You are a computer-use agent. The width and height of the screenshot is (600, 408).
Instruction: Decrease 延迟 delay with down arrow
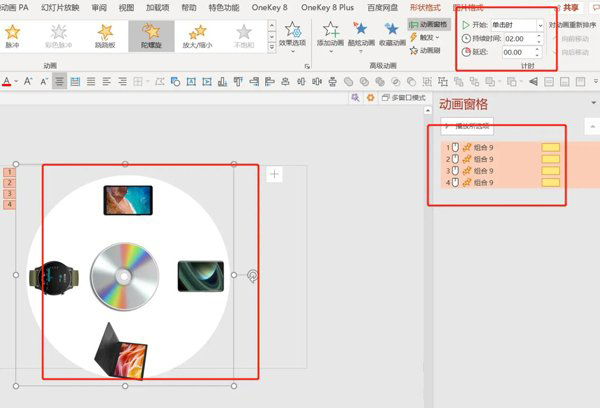(x=538, y=55)
